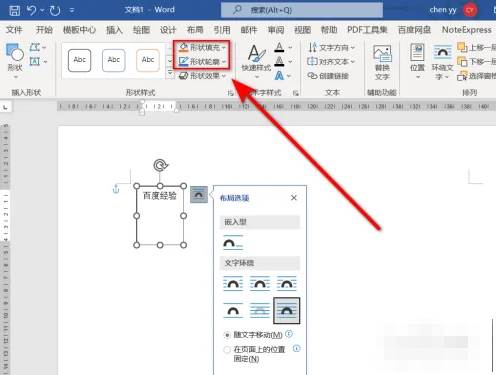Click the Text Outline letter A icon
This screenshot has width=496, height=375.
point(279,61)
